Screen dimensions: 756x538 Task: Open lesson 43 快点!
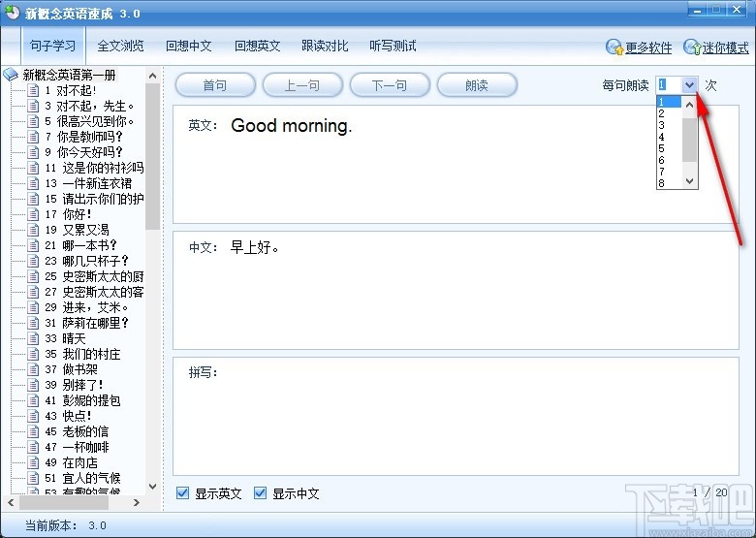click(68, 416)
